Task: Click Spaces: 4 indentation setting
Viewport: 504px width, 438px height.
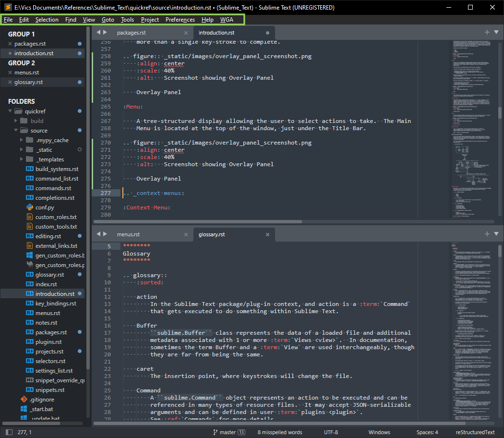Action: [x=427, y=432]
